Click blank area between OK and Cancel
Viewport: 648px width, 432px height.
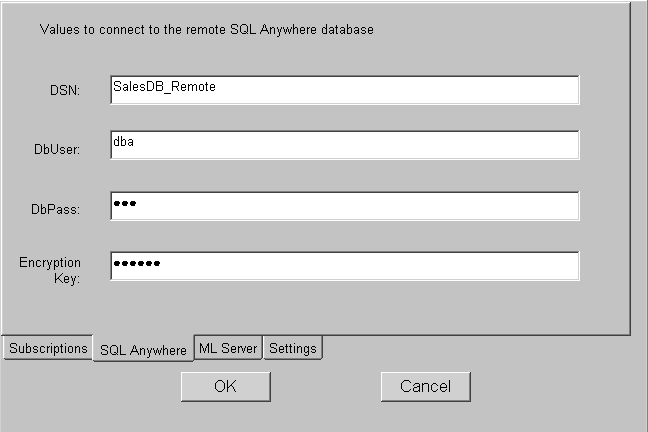pyautogui.click(x=325, y=386)
